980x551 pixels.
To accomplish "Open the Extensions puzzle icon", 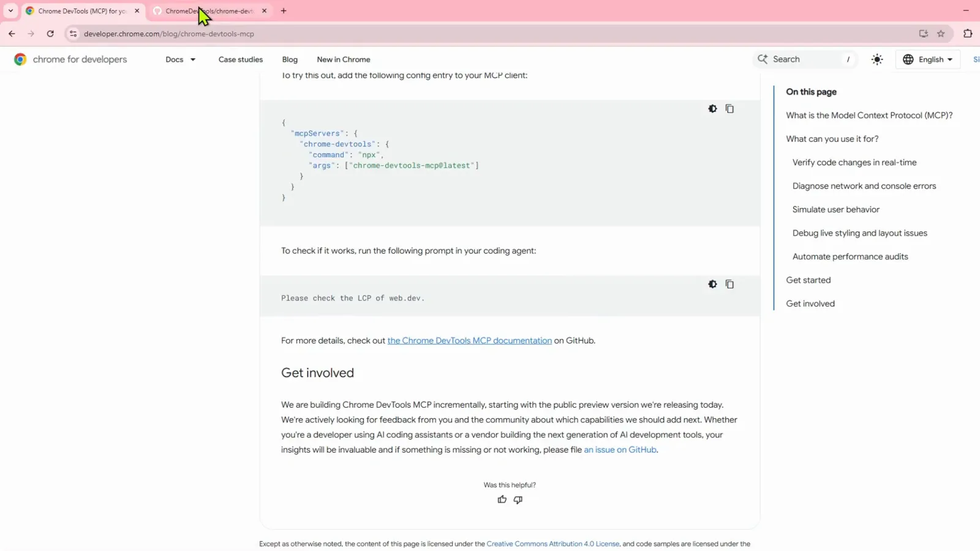I will click(x=968, y=34).
